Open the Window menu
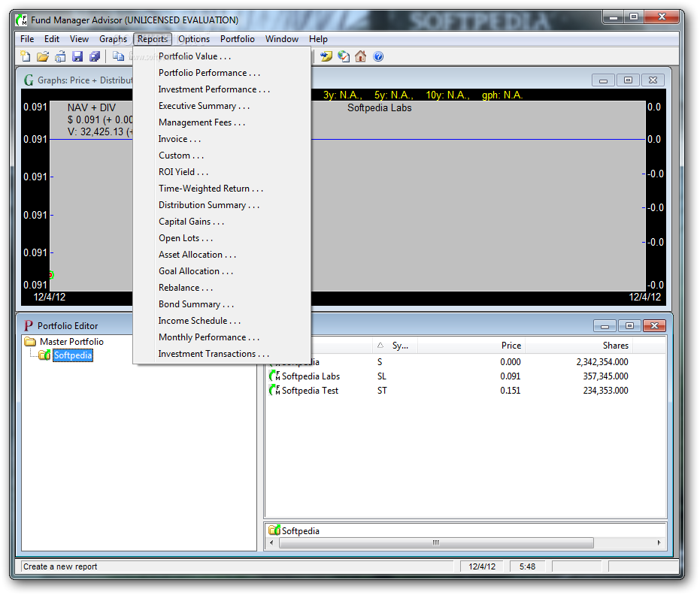700x595 pixels. pyautogui.click(x=282, y=39)
